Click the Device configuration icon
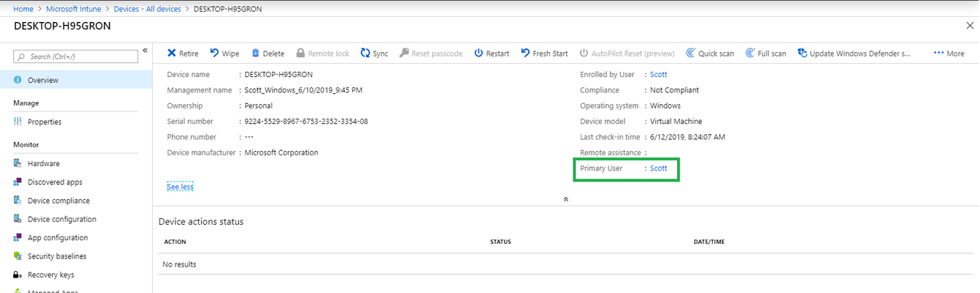The height and width of the screenshot is (293, 980). [x=18, y=219]
